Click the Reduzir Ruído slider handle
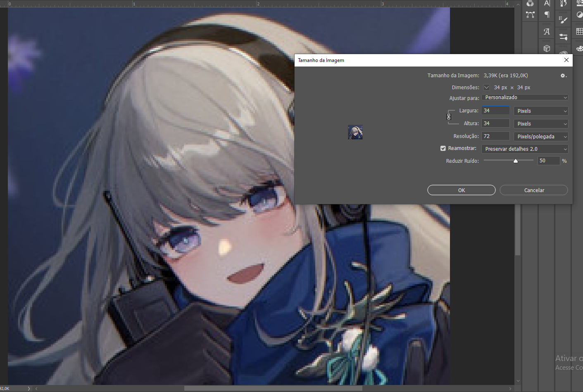Viewport: 583px width, 392px height. tap(516, 161)
